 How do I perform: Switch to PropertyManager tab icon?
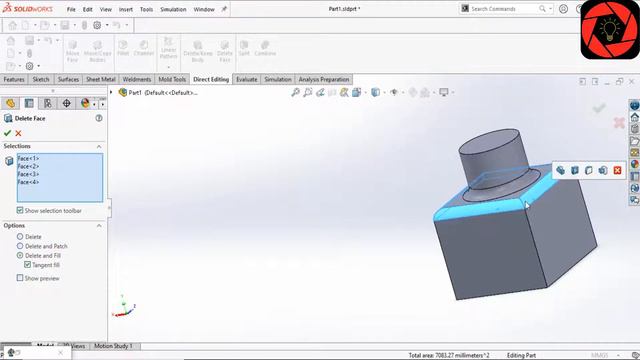click(29, 103)
